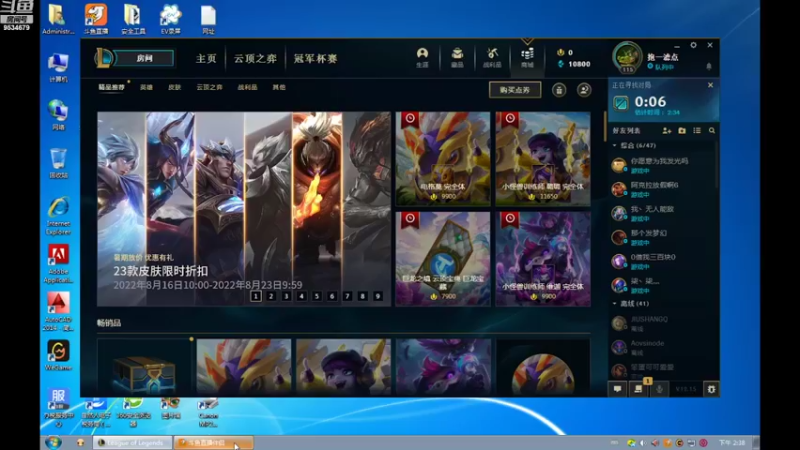Open the 23款皮肤限时折扣 banner
The width and height of the screenshot is (800, 450).
(244, 209)
